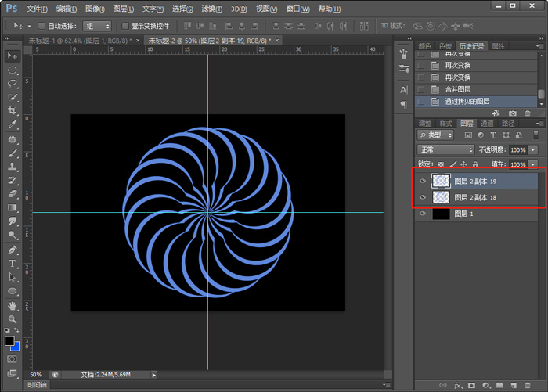Select the Horizontal Type tool
The image size is (548, 392).
coord(13,264)
